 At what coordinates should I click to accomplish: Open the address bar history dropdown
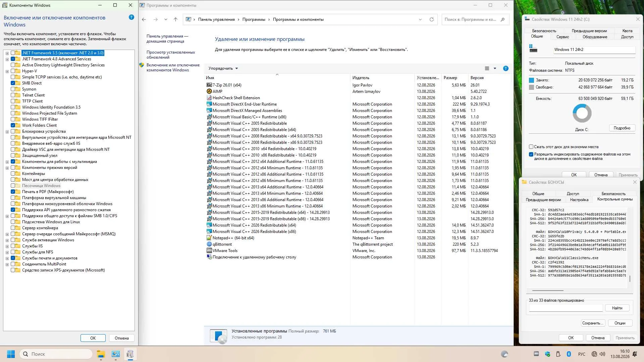click(420, 19)
